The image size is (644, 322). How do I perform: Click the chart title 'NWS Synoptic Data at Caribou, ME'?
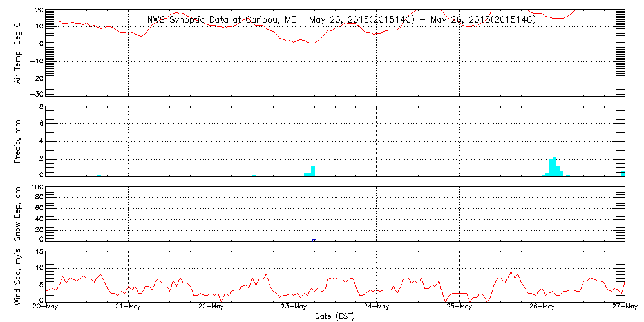(x=222, y=19)
